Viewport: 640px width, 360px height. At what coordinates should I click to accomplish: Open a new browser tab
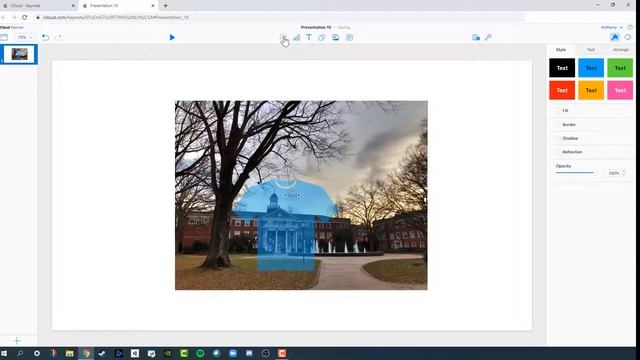[x=165, y=6]
